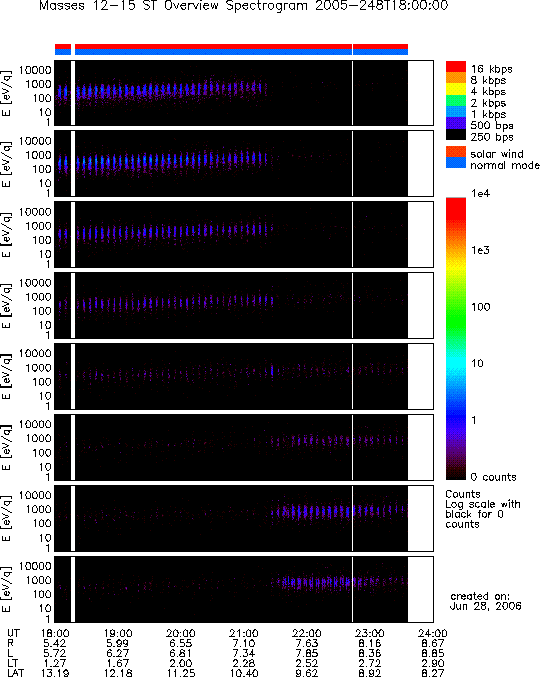
Task: Select the 18:00 UT tick label
Action: [55, 633]
